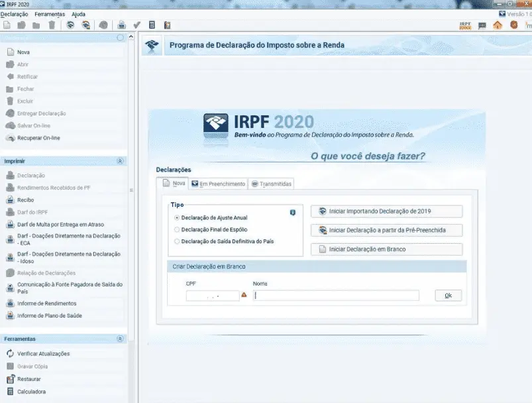Switch to the Em Preenchimento tab
The height and width of the screenshot is (403, 532).
pos(218,184)
